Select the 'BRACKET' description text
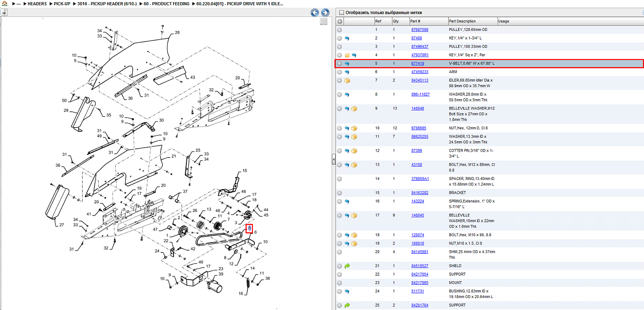 [457, 193]
